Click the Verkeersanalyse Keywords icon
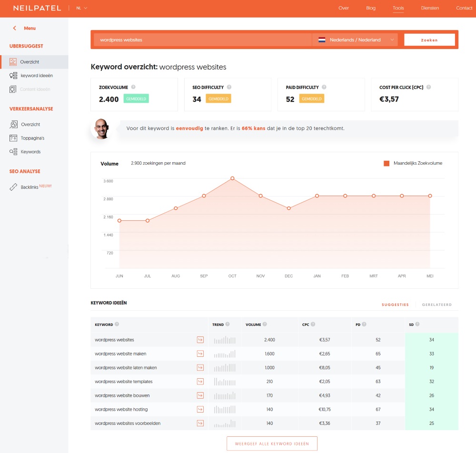 [13, 152]
